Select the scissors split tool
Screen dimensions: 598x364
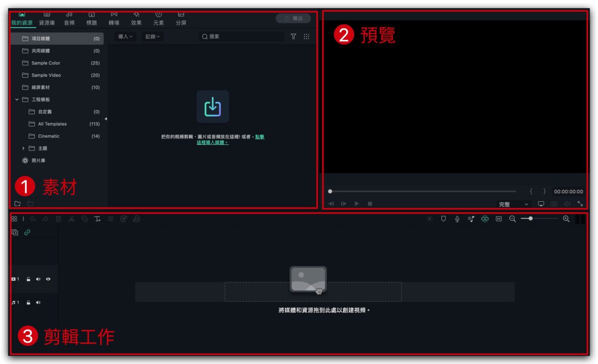(x=71, y=219)
